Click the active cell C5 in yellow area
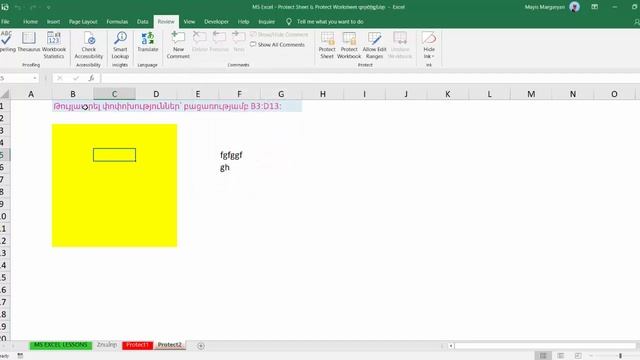Viewport: 640px width, 360px height. pyautogui.click(x=114, y=155)
